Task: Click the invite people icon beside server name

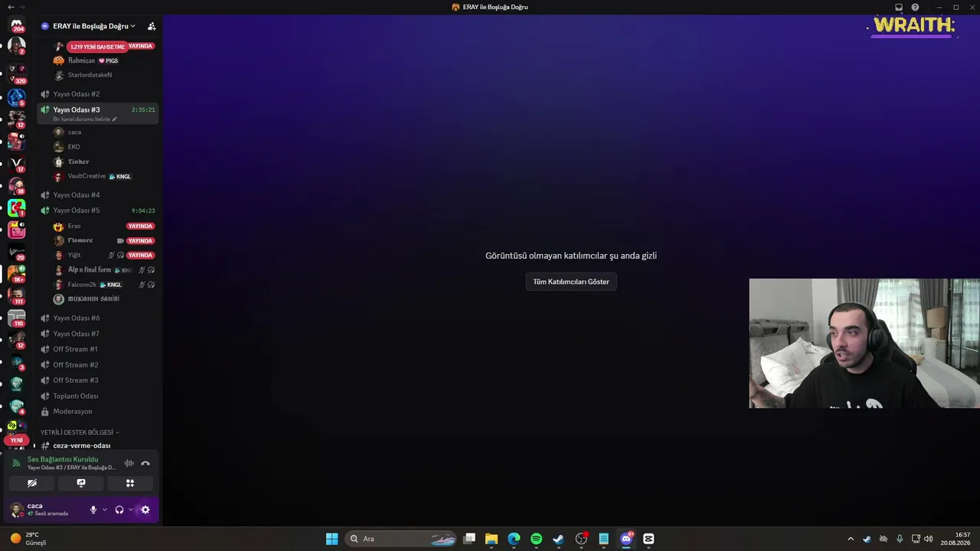Action: tap(152, 26)
